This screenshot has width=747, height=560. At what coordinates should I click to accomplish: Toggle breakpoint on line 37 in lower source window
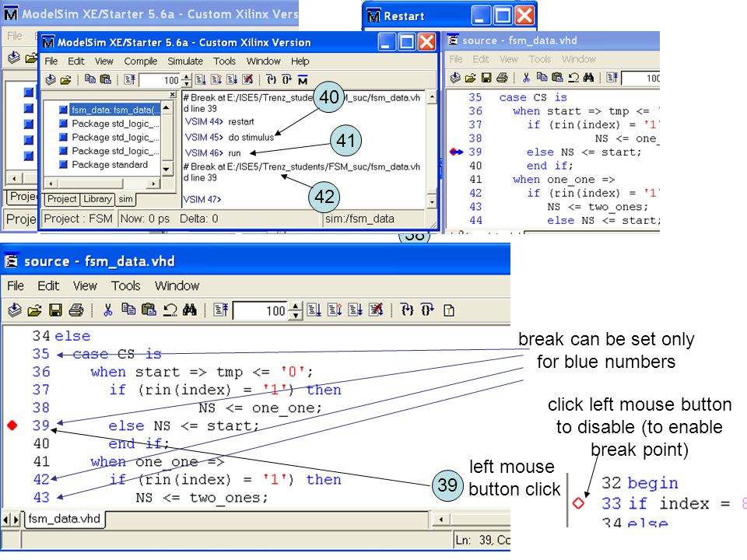(x=41, y=390)
